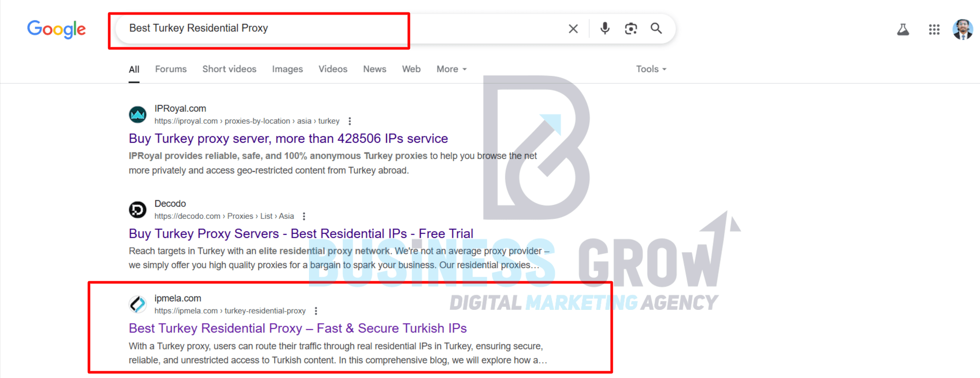Expand the Tools dropdown

pos(651,69)
